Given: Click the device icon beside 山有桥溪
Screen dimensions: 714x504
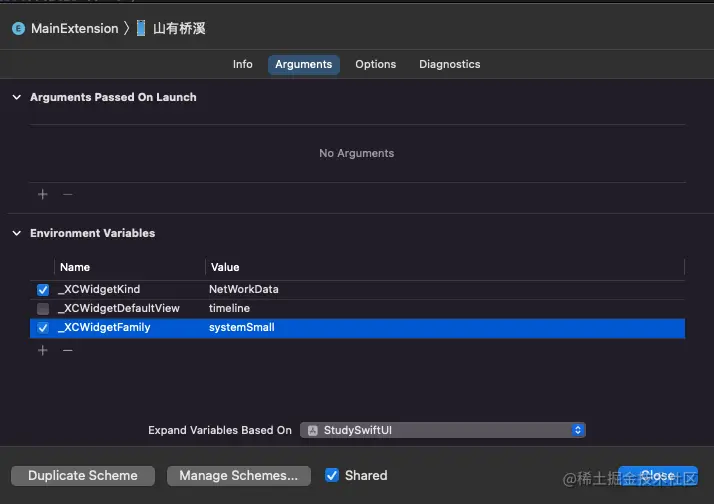Looking at the screenshot, I should coord(141,28).
